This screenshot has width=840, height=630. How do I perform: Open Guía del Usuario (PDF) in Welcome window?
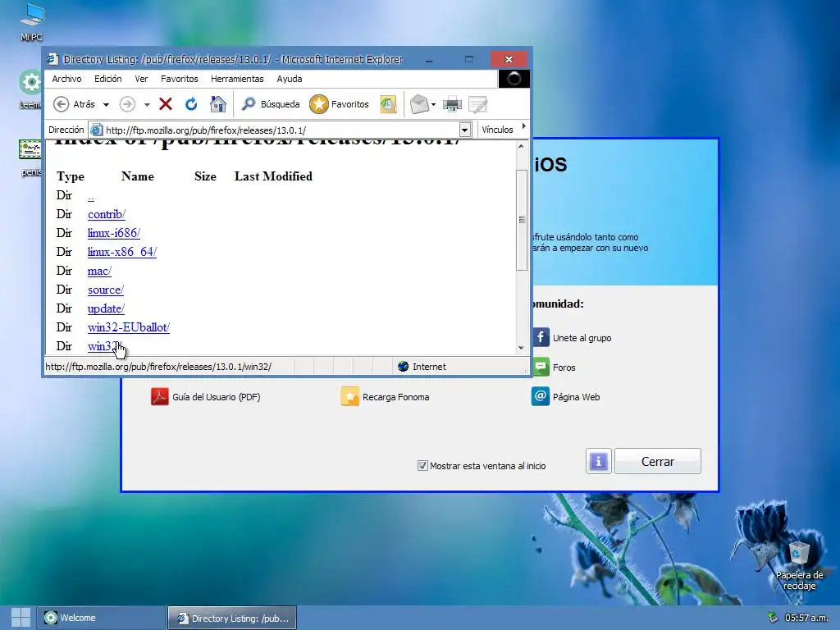[x=205, y=397]
